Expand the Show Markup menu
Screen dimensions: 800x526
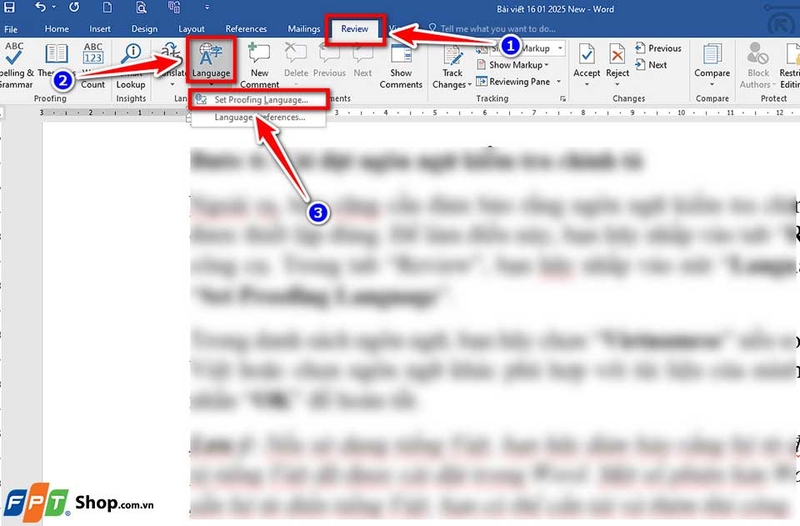tap(513, 65)
